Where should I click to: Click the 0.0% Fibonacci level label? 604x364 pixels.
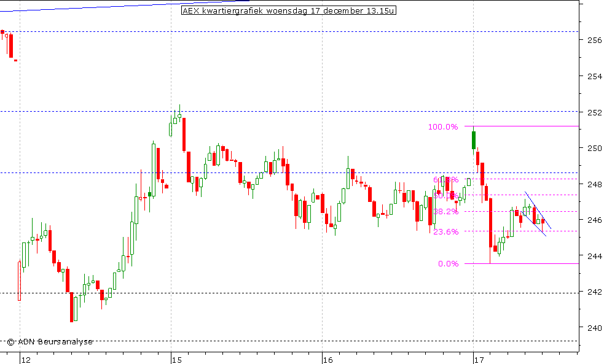(448, 264)
